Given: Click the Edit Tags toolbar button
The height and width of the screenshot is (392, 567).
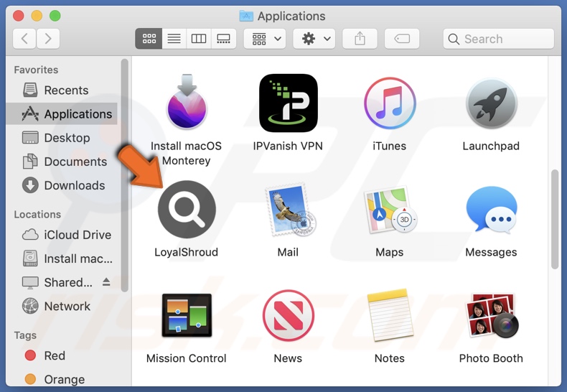Looking at the screenshot, I should pos(402,38).
